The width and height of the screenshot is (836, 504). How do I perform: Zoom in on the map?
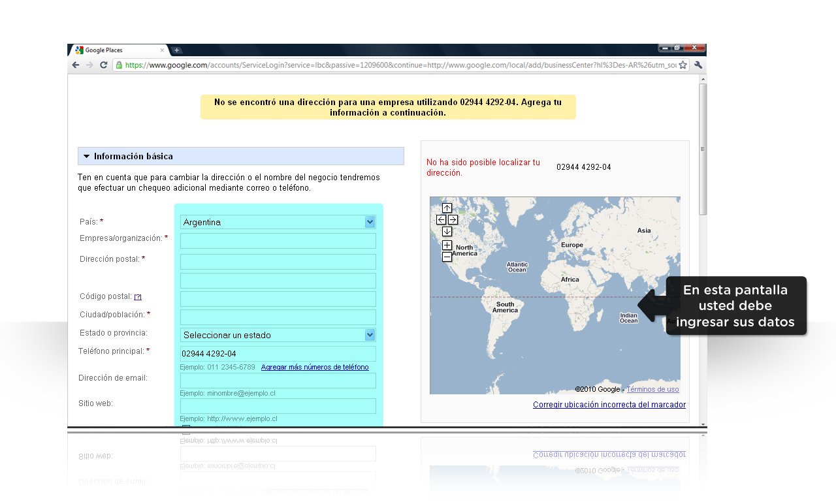click(x=447, y=245)
